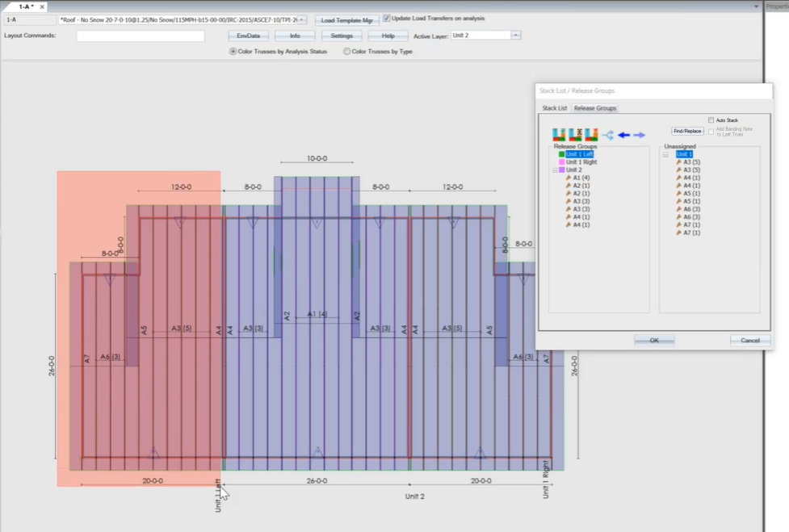
Task: Click the Stack List / Release Groups title bar
Action: click(x=653, y=90)
